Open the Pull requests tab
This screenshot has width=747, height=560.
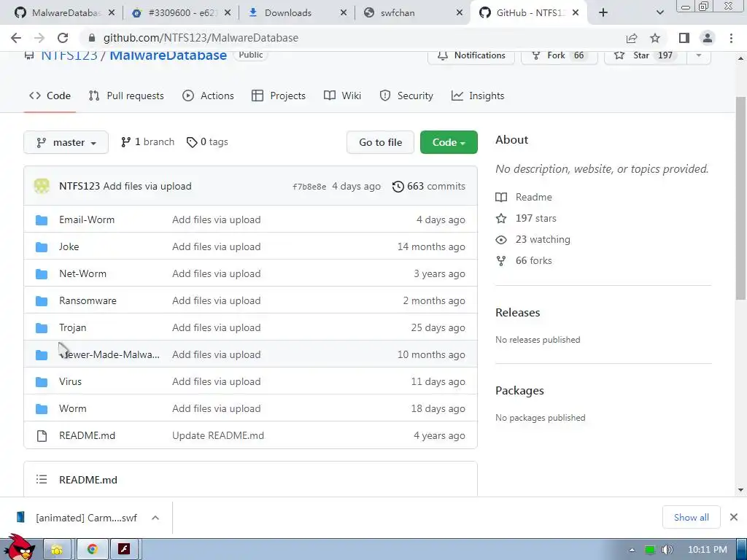click(x=126, y=96)
